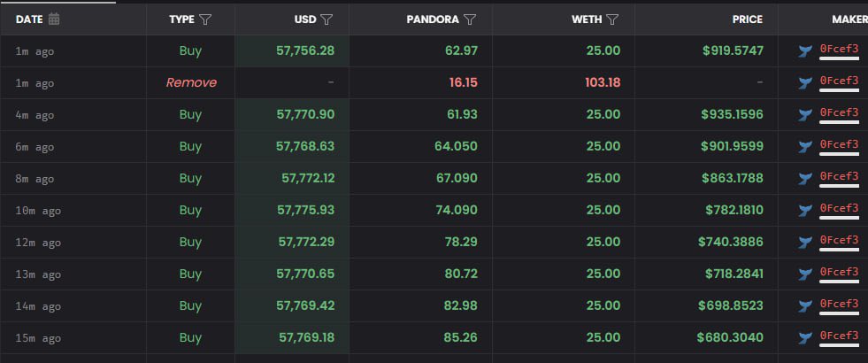
Task: Select price $935.1596
Action: tap(733, 115)
